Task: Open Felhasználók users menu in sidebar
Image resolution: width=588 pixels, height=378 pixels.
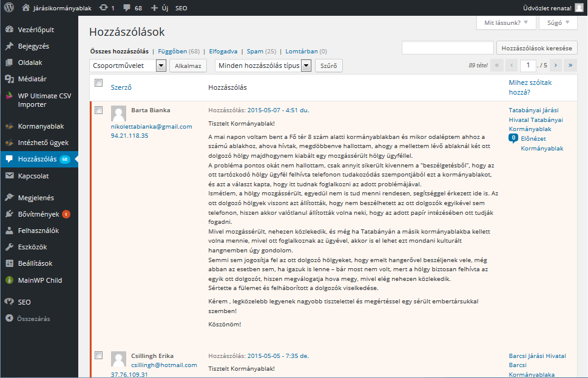Action: pos(38,231)
